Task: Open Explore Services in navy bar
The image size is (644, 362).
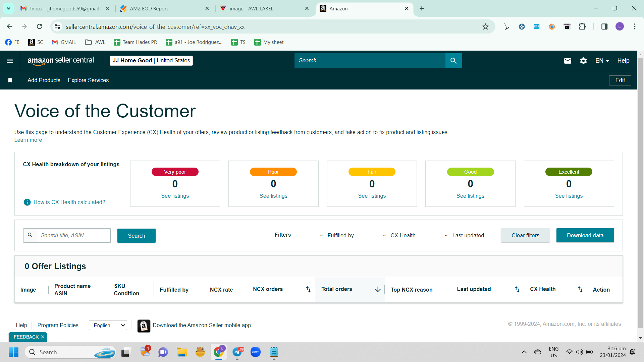Action: [x=88, y=80]
